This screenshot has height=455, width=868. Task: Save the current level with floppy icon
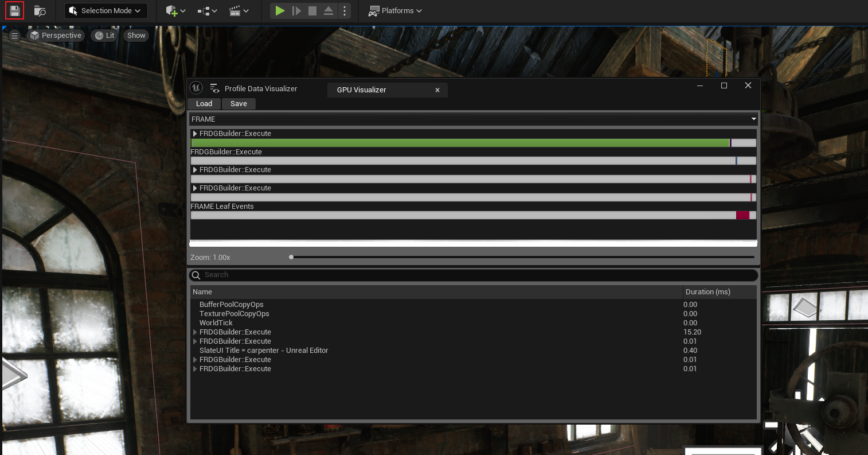click(15, 11)
